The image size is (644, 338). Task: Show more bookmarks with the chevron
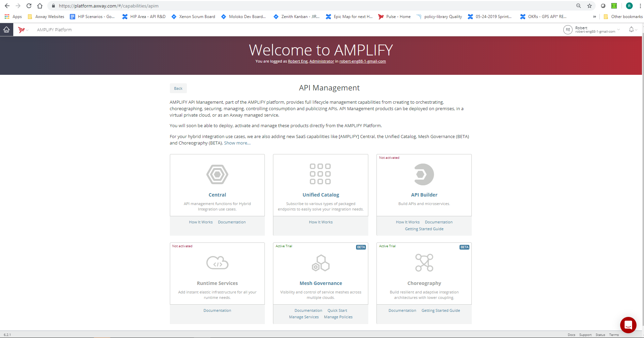click(595, 17)
